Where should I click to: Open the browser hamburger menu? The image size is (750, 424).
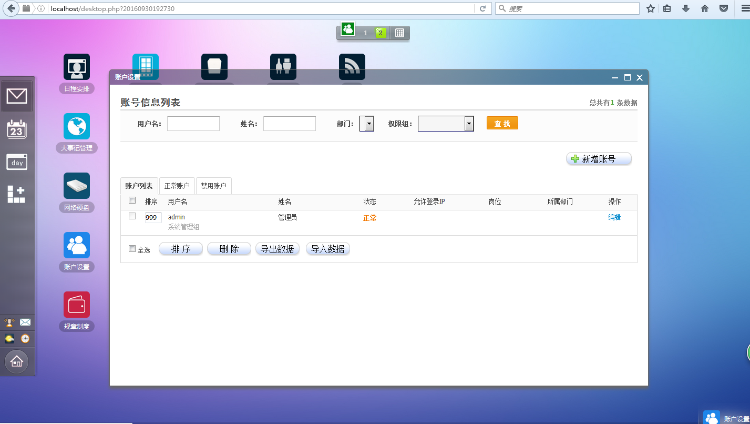point(744,9)
